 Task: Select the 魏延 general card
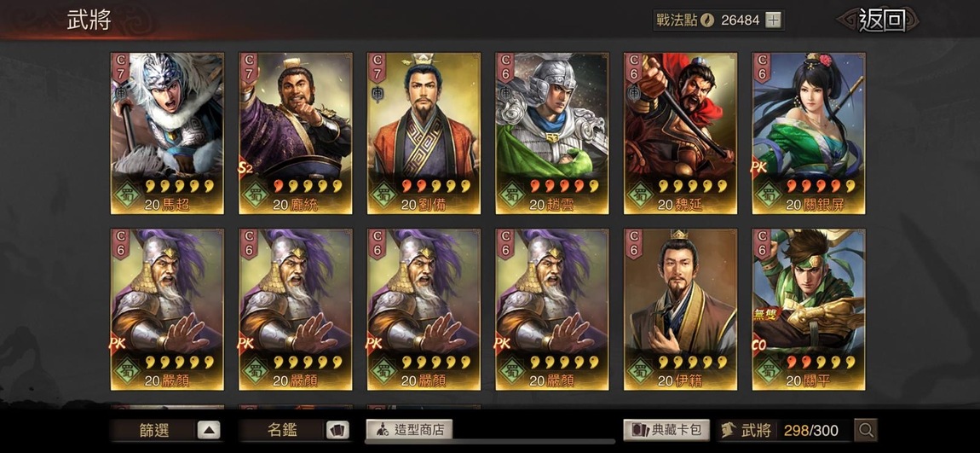pyautogui.click(x=681, y=133)
